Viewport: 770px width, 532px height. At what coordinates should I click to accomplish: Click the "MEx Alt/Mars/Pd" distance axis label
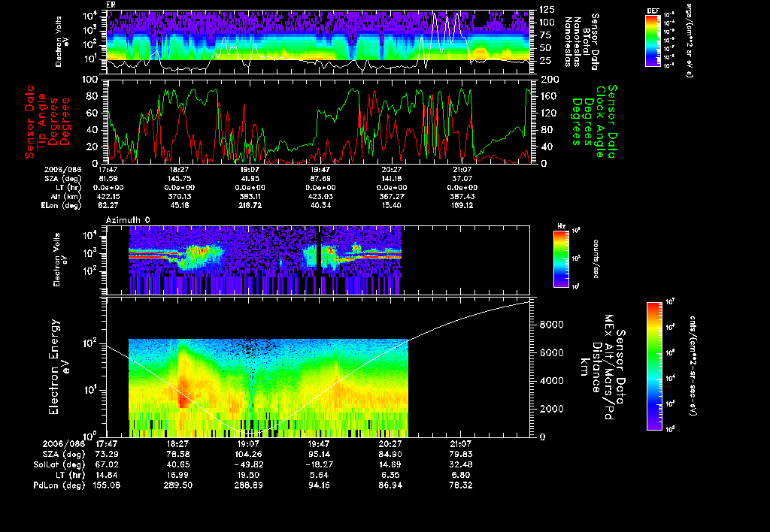[609, 367]
